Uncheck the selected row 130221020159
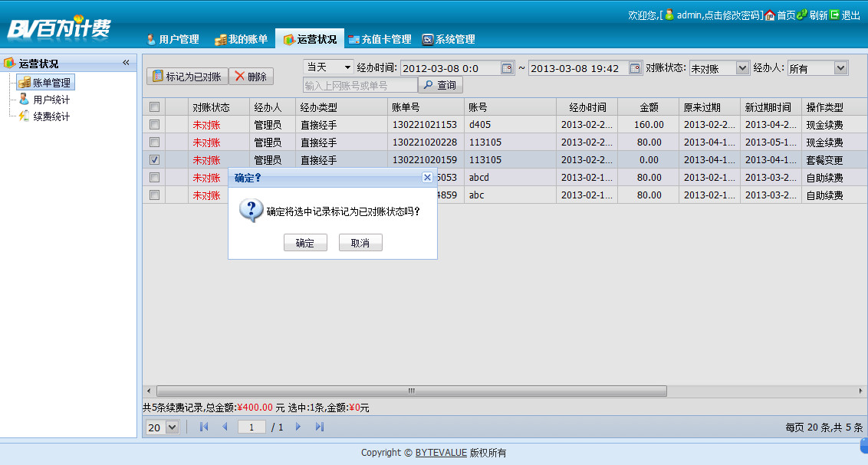The image size is (868, 465). tap(154, 160)
